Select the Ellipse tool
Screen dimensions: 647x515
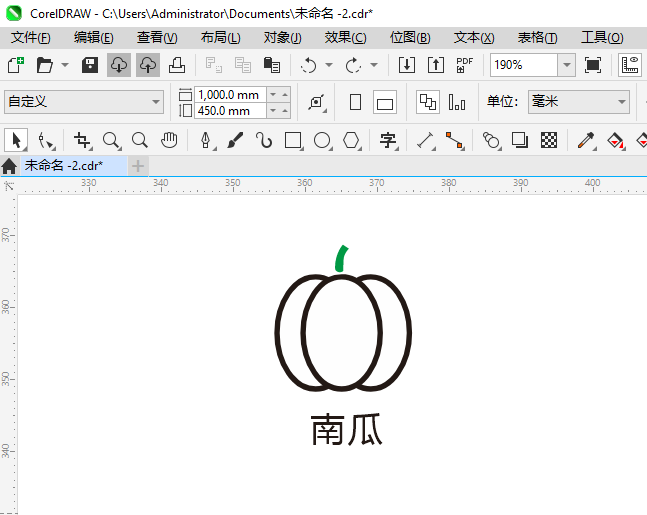(322, 140)
